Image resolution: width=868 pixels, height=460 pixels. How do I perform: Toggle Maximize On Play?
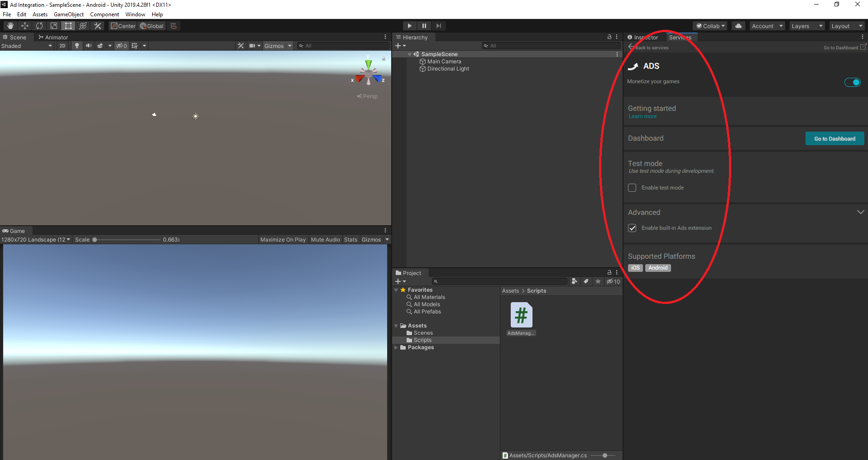click(x=283, y=240)
